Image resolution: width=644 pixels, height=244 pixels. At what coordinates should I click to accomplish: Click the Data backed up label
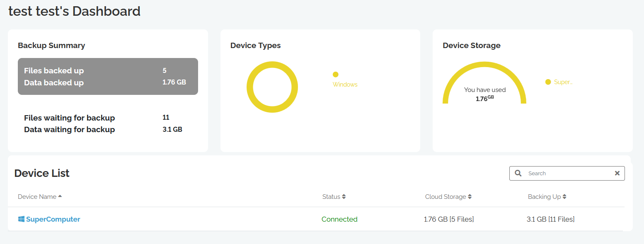[54, 83]
